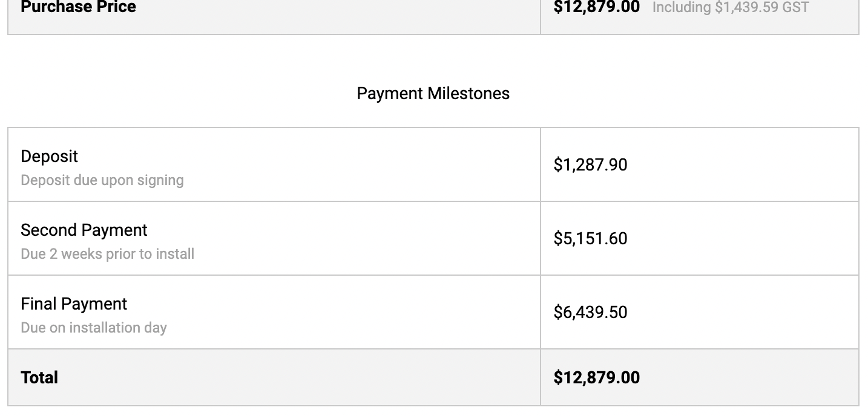Click the $6,439.50 amount
Viewport: 868px width, 416px height.
[x=590, y=312]
